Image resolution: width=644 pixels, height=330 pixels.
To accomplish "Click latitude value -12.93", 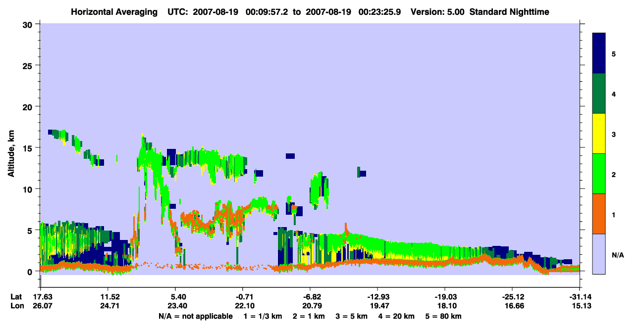I will (377, 297).
